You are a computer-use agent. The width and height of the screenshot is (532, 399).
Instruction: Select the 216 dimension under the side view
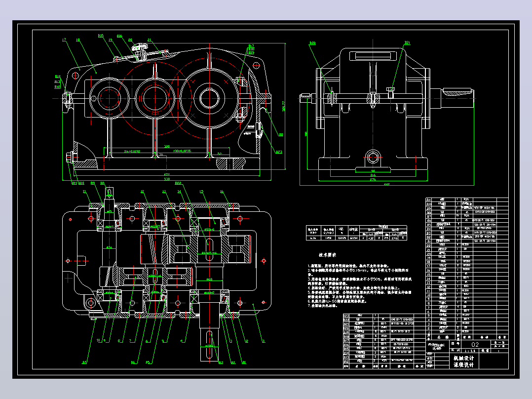[373, 175]
